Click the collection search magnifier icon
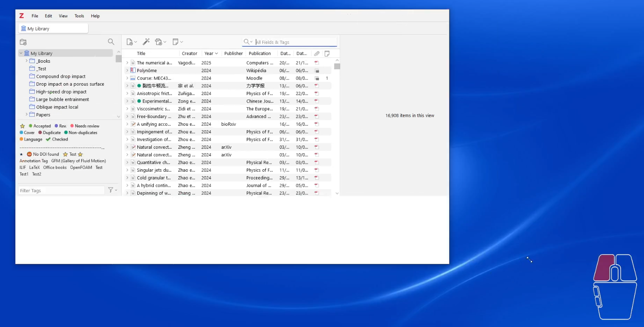The width and height of the screenshot is (644, 327). pyautogui.click(x=111, y=42)
